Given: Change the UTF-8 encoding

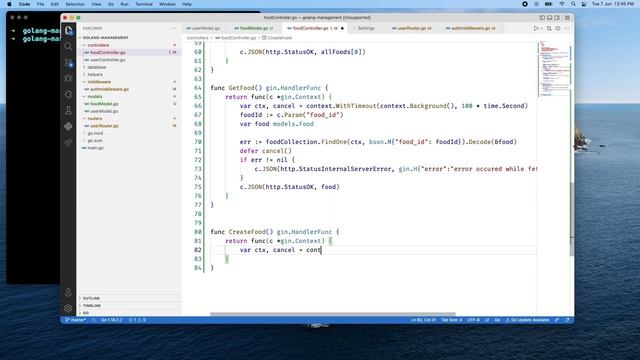Looking at the screenshot, I should tap(473, 320).
